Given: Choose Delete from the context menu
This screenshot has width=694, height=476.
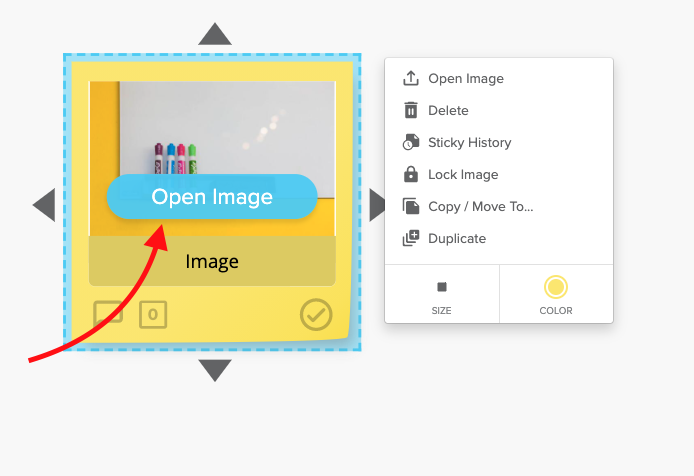Looking at the screenshot, I should pos(499,110).
